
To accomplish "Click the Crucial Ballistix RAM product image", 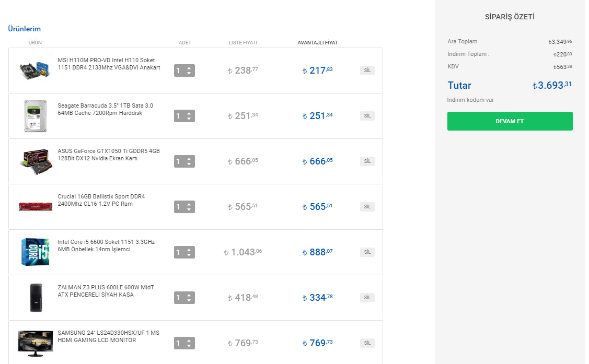I will 36,207.
